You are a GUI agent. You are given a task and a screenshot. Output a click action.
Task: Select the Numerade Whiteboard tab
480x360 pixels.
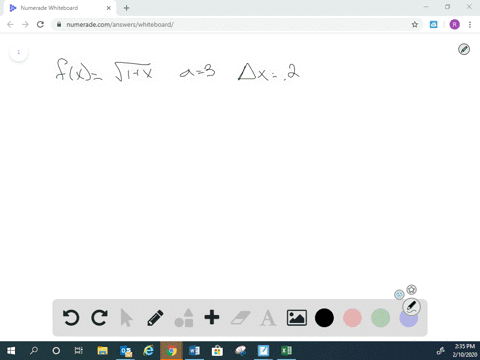coord(60,8)
